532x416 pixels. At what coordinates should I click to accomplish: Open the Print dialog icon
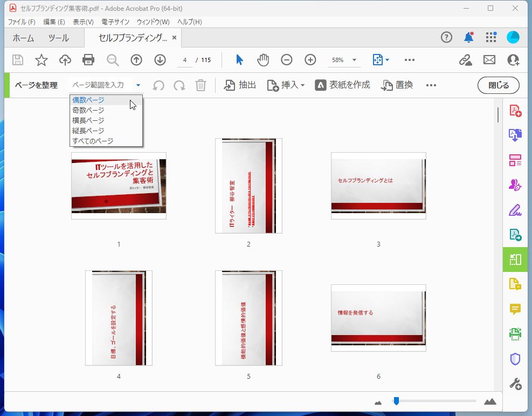(88, 60)
